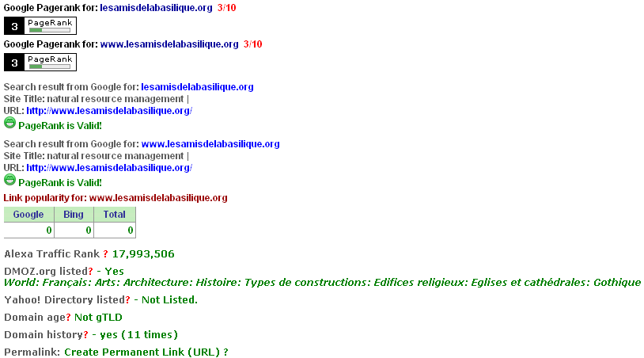Open Alexa rank value 17,993,506
This screenshot has width=644, height=358.
coord(143,254)
